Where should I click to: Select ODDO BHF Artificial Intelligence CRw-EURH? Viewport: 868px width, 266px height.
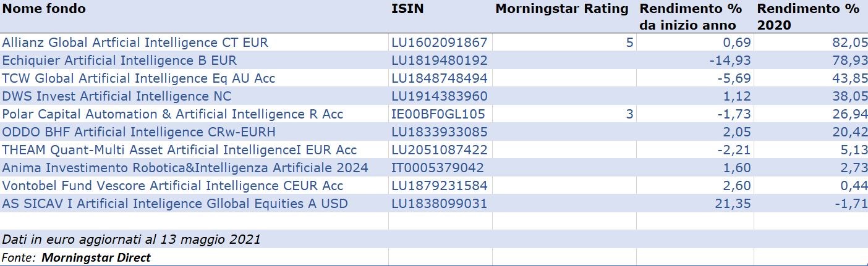coord(139,132)
